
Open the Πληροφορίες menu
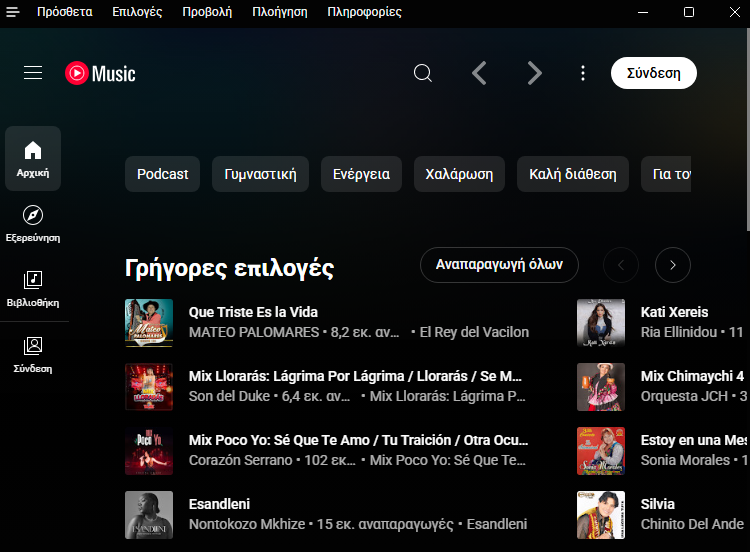pos(364,12)
